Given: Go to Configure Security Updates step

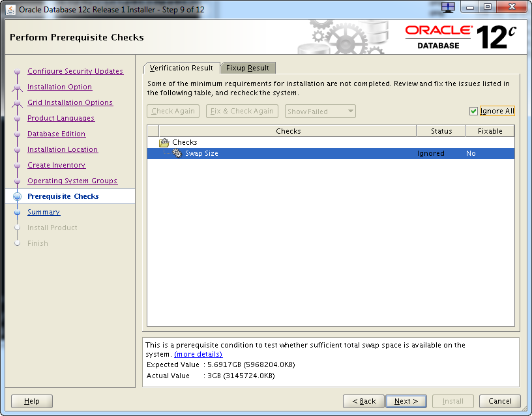Looking at the screenshot, I should [76, 71].
